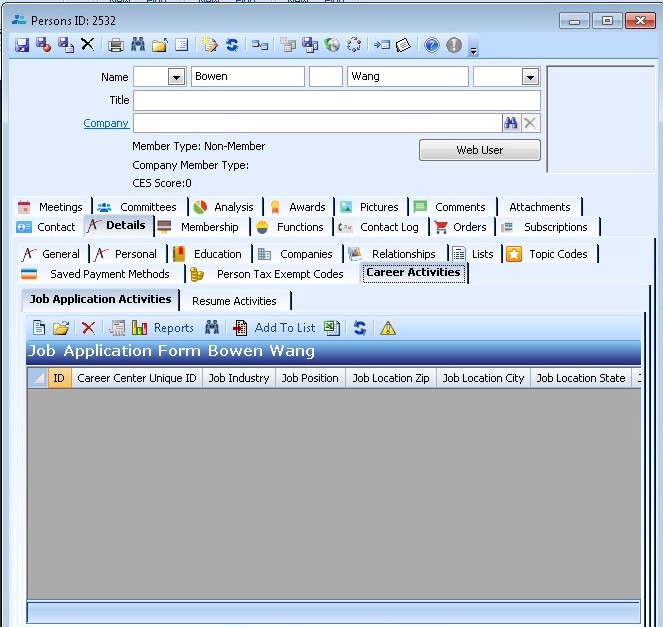The width and height of the screenshot is (663, 627).
Task: Search job applications with grid binoculars icon
Action: (212, 327)
